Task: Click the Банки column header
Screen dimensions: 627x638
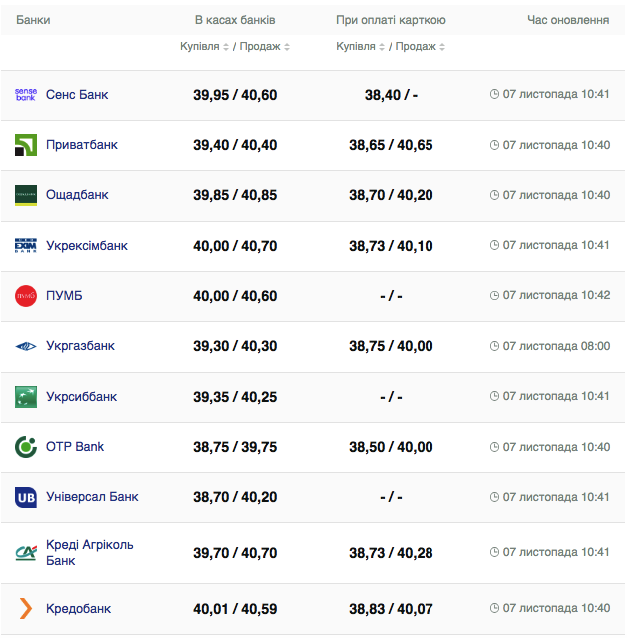Action: point(33,20)
